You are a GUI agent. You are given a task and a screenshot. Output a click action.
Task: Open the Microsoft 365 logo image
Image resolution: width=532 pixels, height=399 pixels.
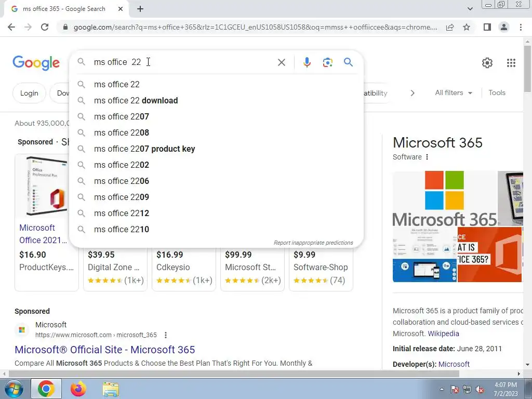[445, 198]
